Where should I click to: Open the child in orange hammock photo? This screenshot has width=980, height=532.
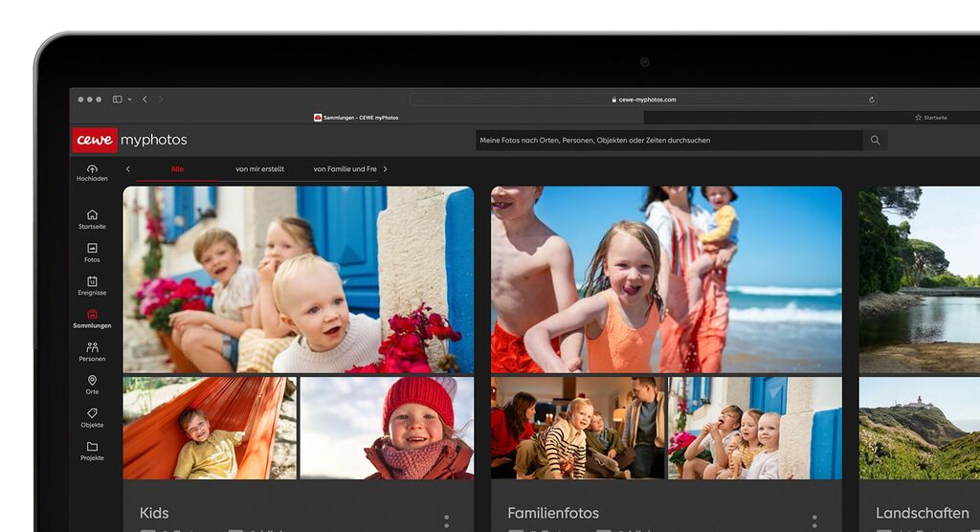coord(210,429)
